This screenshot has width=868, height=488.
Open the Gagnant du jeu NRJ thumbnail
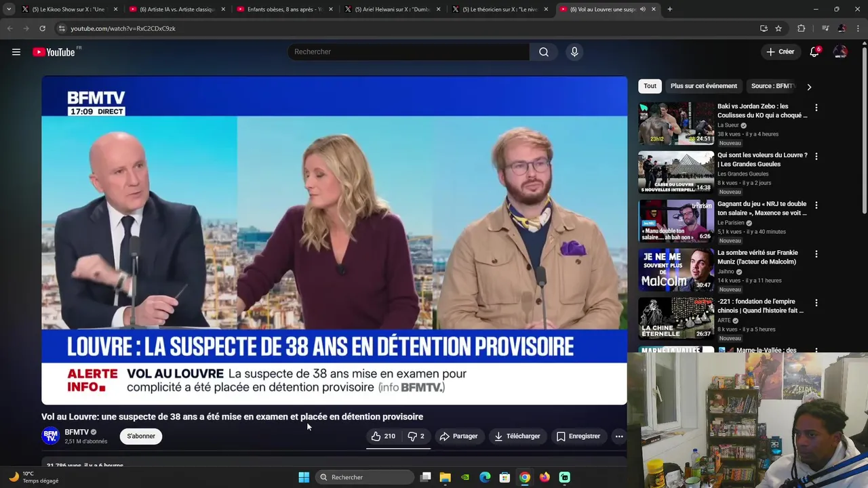pyautogui.click(x=676, y=221)
